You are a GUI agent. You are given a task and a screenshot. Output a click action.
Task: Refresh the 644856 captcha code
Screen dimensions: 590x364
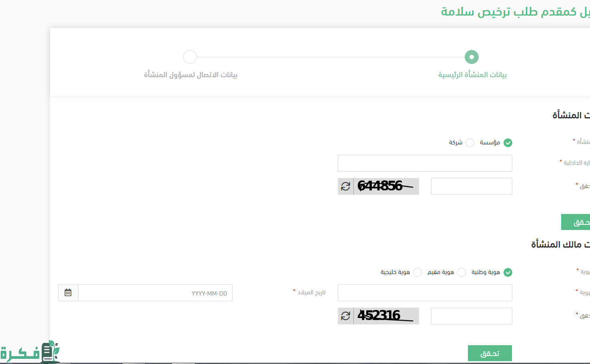345,186
